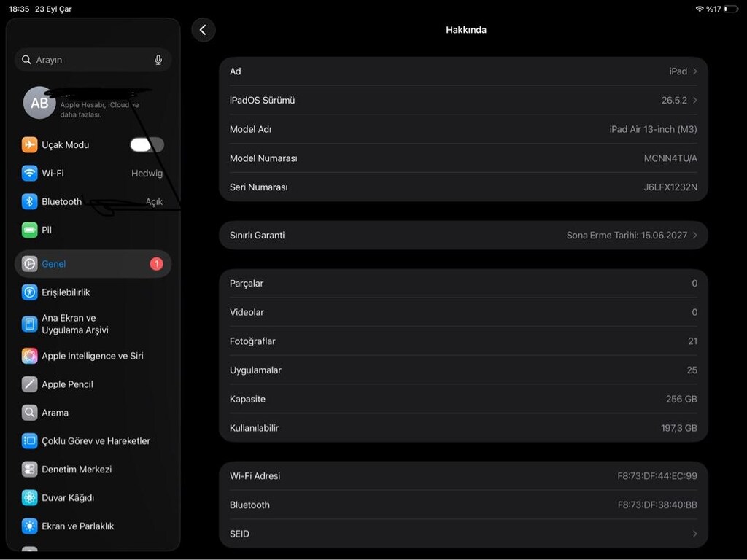Tap the battery indicator in status bar
The height and width of the screenshot is (560, 747).
(x=731, y=9)
